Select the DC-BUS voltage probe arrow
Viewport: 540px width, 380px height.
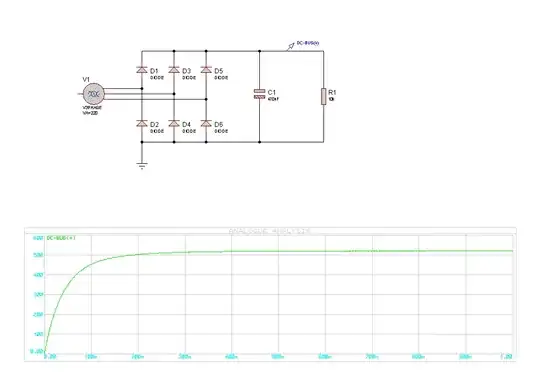(290, 47)
